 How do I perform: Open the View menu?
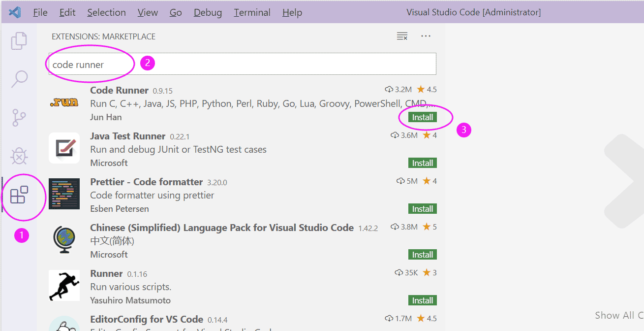click(x=148, y=12)
